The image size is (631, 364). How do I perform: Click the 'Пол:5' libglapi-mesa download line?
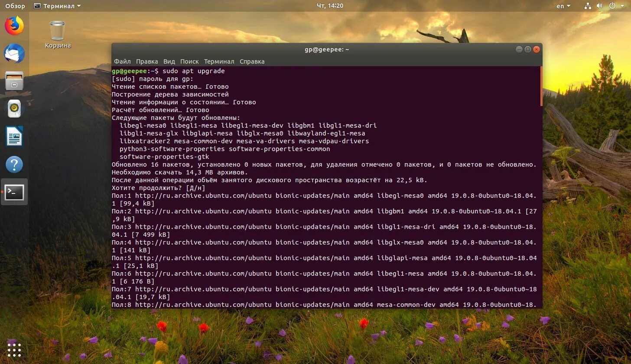coord(324,262)
